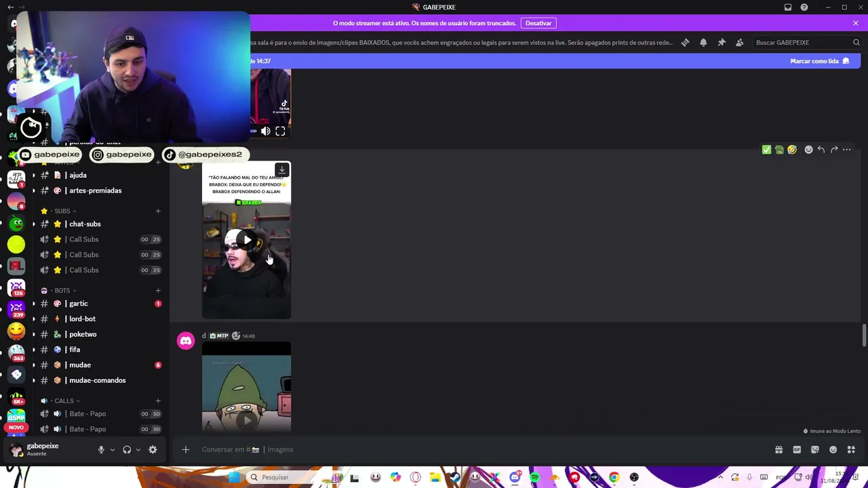Open headphone output options arrow
868x488 pixels.
(138, 449)
